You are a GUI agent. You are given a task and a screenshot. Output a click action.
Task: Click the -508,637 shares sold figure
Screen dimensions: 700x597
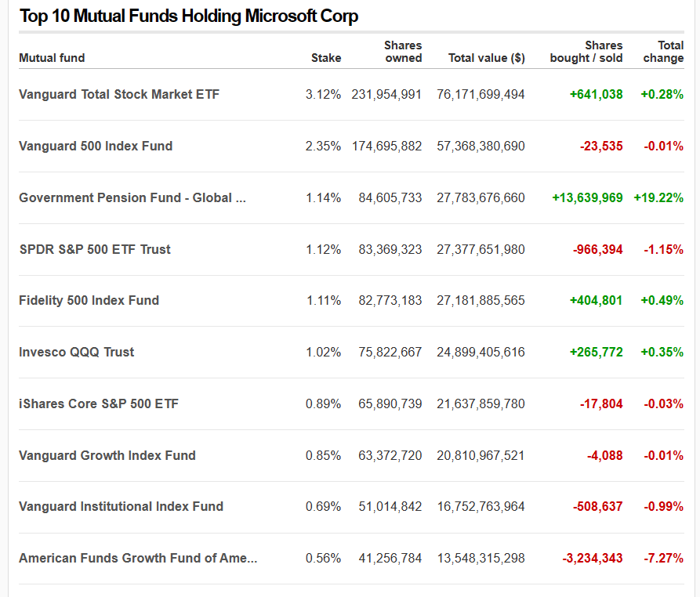tap(598, 507)
